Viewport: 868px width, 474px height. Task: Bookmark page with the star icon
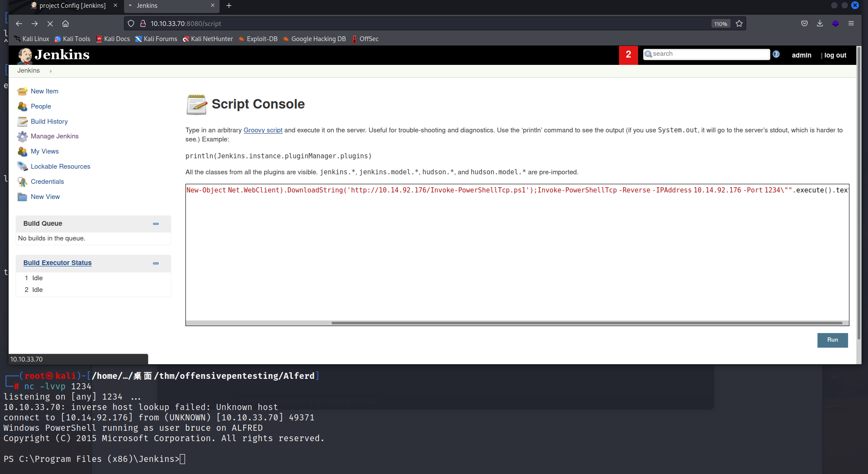click(x=739, y=24)
